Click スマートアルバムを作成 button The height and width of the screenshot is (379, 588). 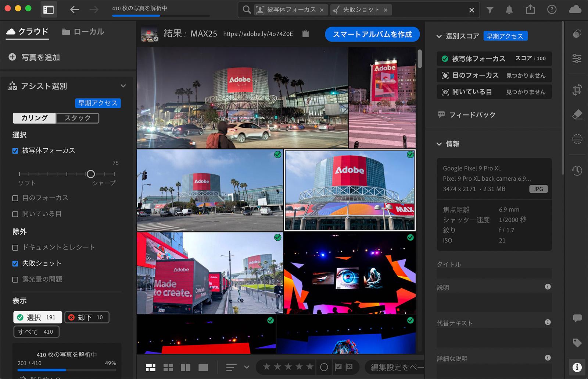point(372,34)
